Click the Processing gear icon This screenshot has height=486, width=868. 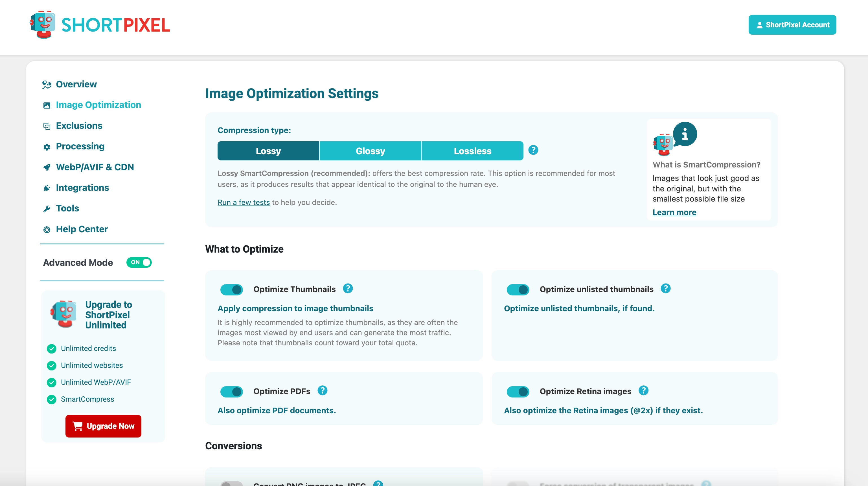click(47, 147)
